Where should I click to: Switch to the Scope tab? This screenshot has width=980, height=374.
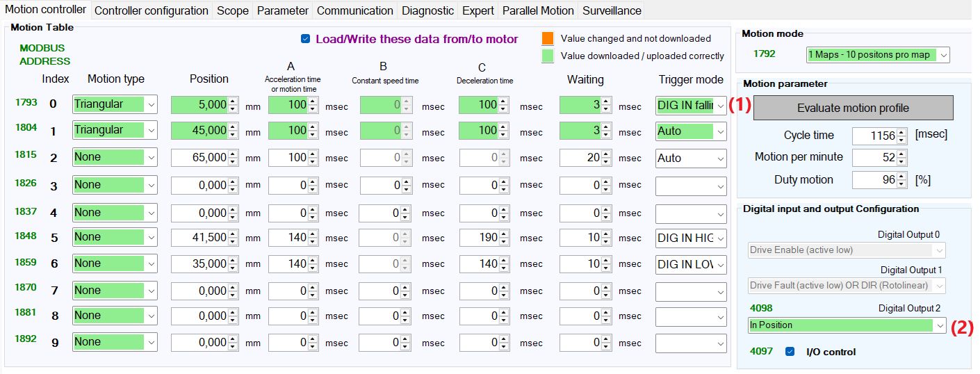(x=232, y=10)
